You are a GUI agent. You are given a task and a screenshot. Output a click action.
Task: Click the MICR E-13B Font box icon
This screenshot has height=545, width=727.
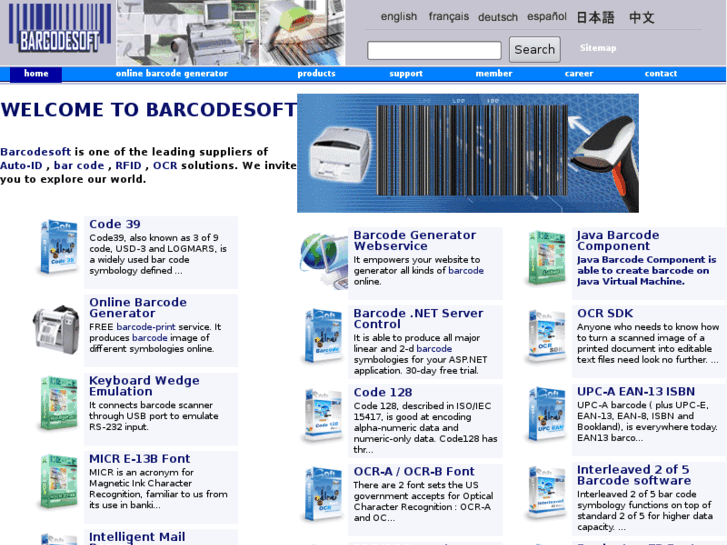[58, 481]
